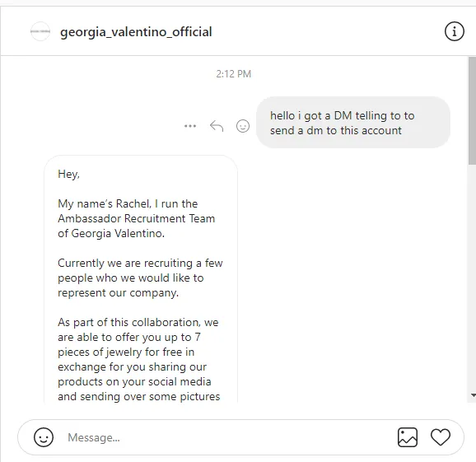476x462 pixels.
Task: Click the 2:12 PM timestamp
Action: click(x=233, y=74)
